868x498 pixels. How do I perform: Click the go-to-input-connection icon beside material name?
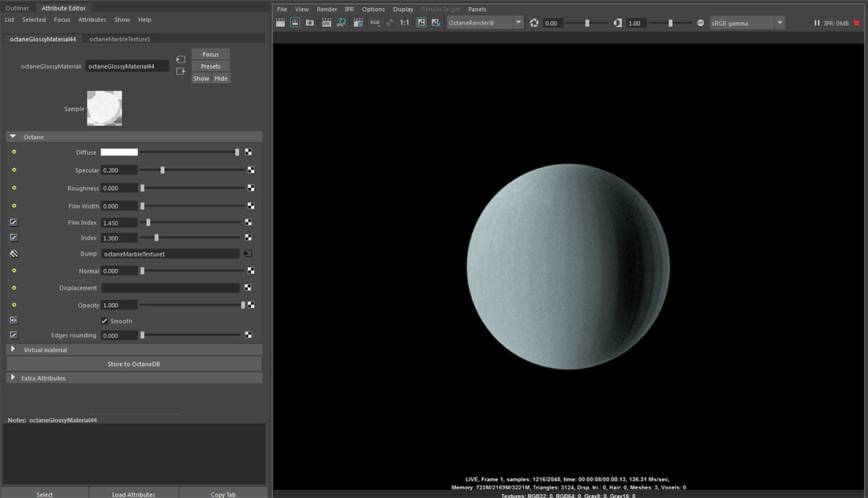(x=181, y=59)
